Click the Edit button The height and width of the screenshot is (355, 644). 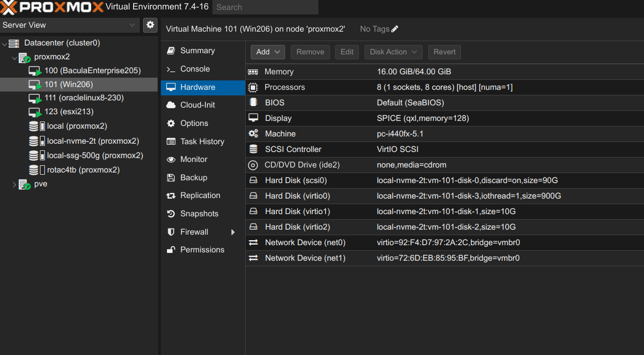click(x=347, y=52)
